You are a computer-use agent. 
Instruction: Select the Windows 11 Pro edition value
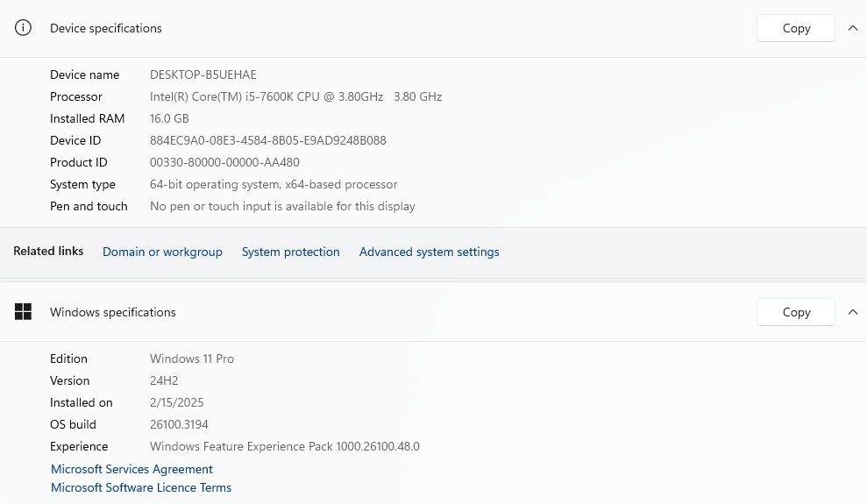pyautogui.click(x=192, y=358)
